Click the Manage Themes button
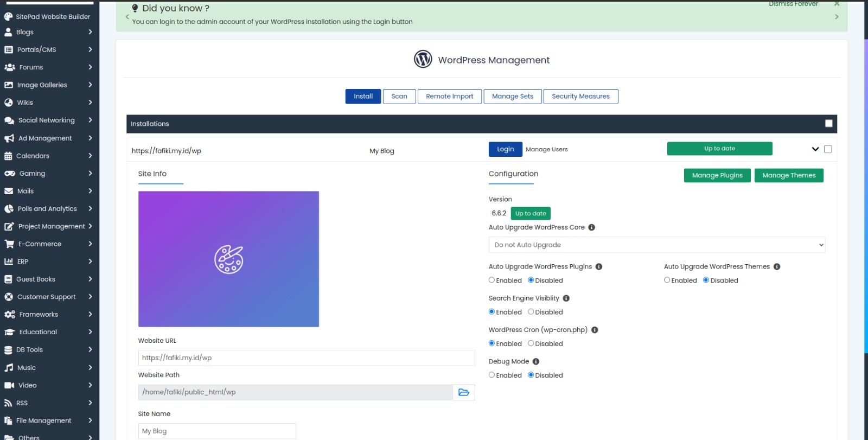The image size is (868, 440). coord(789,176)
